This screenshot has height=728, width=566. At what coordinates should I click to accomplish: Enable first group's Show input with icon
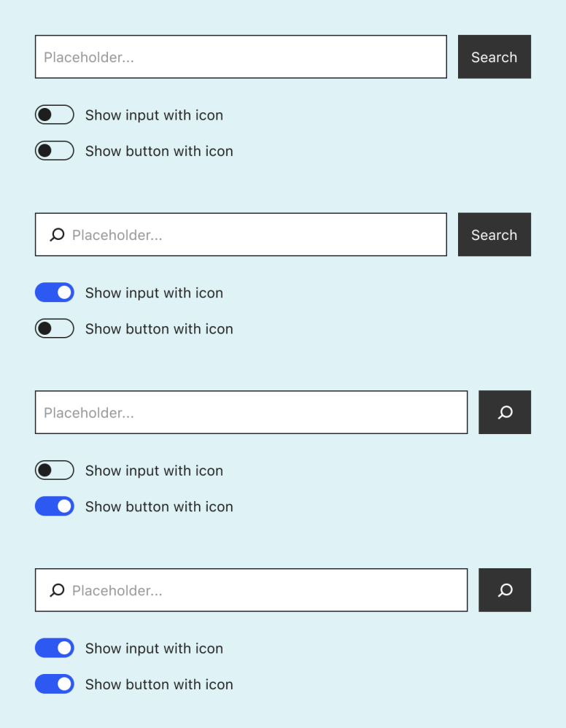tap(54, 115)
